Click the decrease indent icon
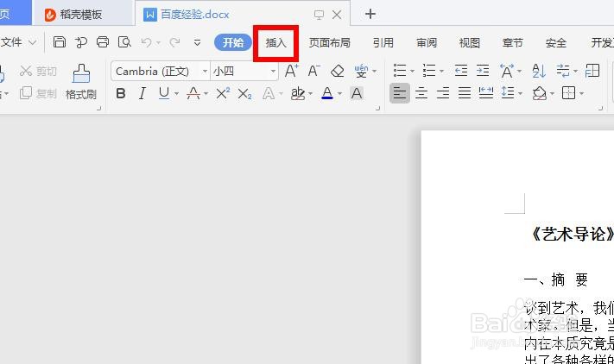 (461, 71)
